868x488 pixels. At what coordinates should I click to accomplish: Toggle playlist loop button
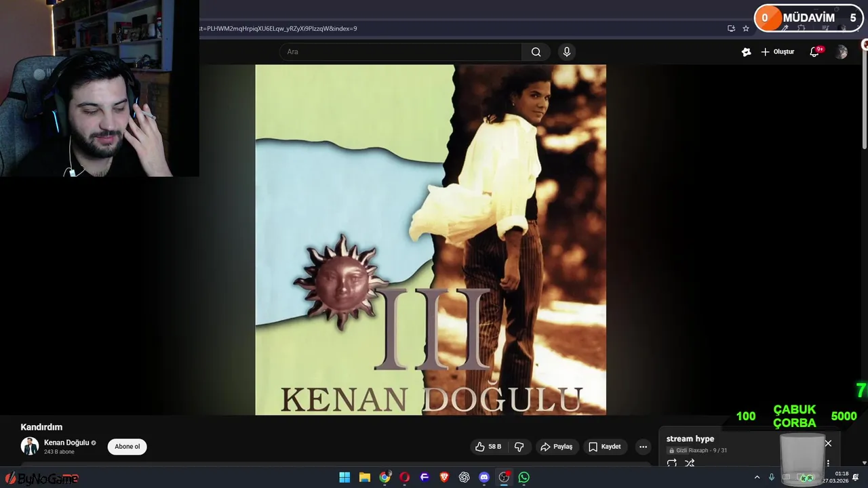point(672,464)
